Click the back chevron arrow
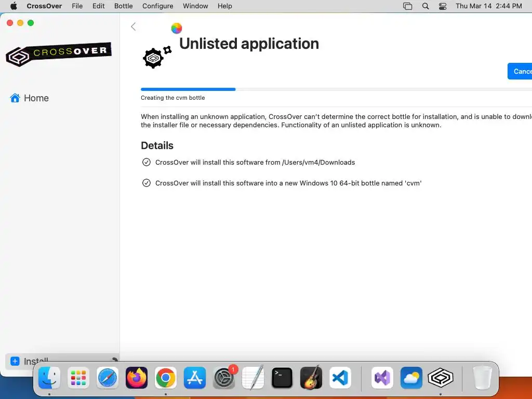This screenshot has width=532, height=399. coord(134,26)
